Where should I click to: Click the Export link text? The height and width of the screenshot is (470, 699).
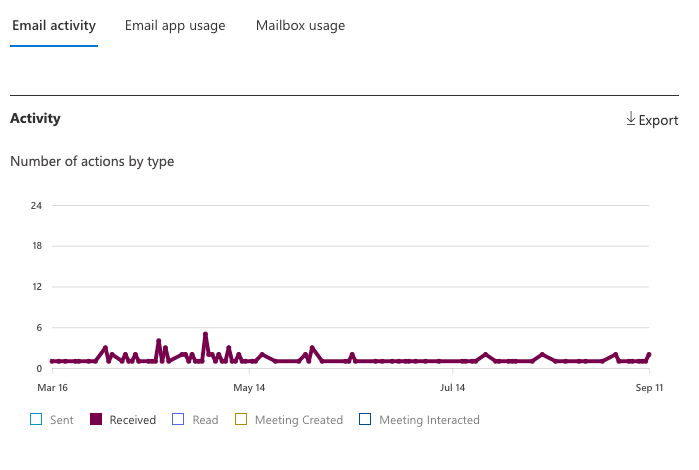pyautogui.click(x=658, y=120)
